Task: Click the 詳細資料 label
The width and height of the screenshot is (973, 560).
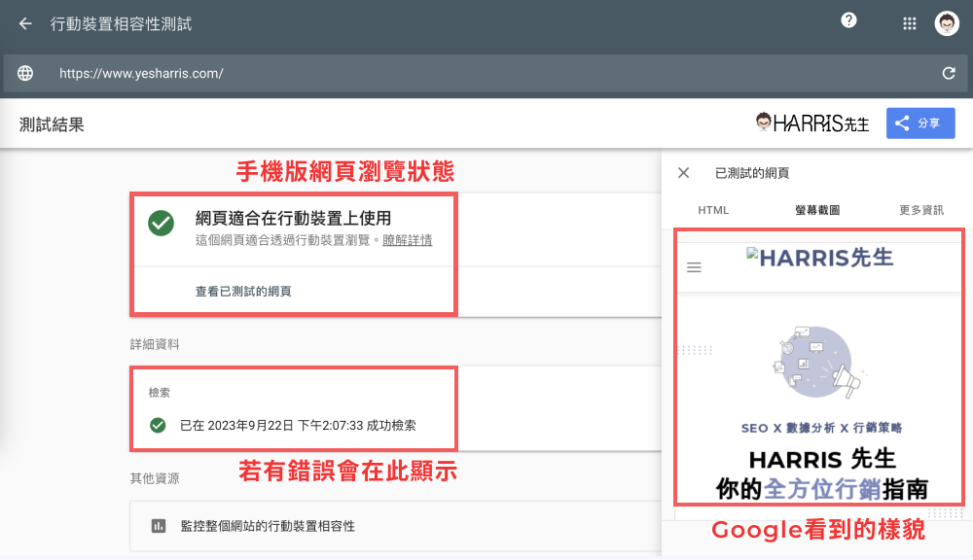Action: (x=155, y=344)
